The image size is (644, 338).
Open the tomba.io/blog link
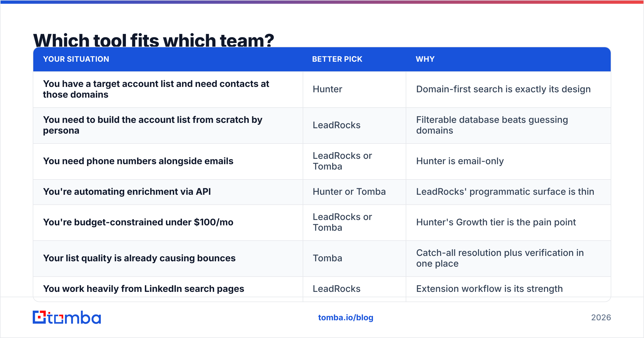tap(346, 318)
